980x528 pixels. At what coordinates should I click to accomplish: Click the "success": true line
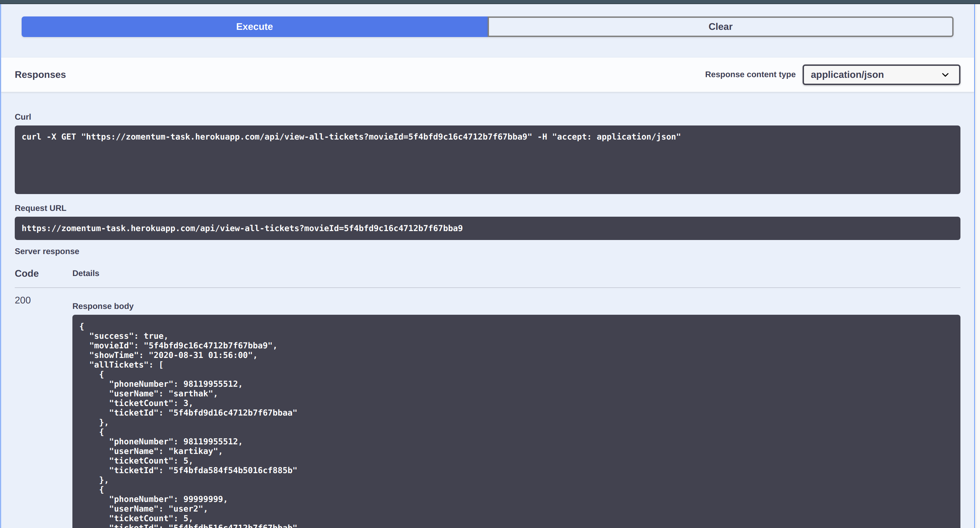coord(128,336)
